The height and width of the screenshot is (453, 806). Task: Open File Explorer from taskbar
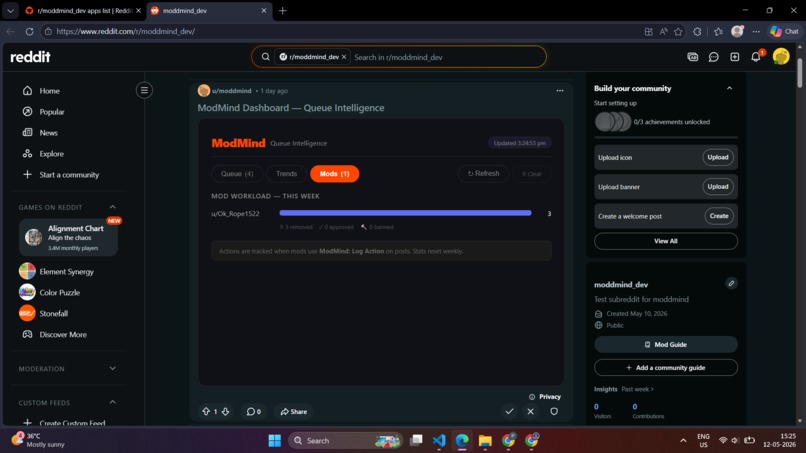(485, 441)
